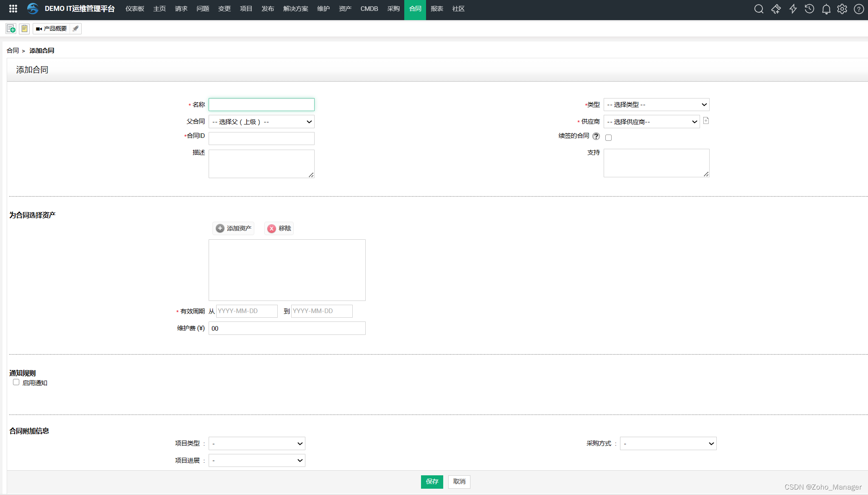The height and width of the screenshot is (495, 868).
Task: Open the CMDB menu
Action: click(369, 9)
